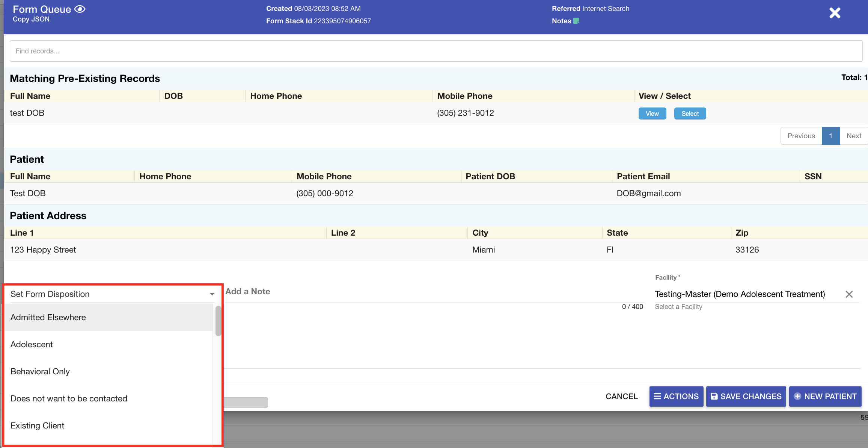Screen dimensions: 868x448
Task: Close the Form Queue dialog with the X
Action: pyautogui.click(x=835, y=13)
